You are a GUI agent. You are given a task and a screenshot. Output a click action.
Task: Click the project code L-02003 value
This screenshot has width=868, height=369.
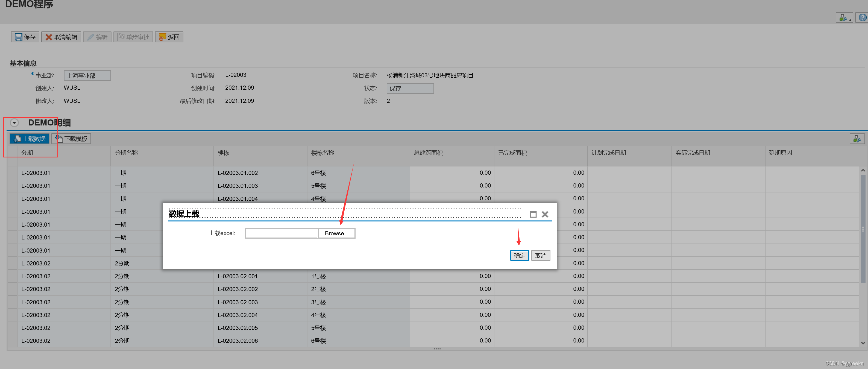pyautogui.click(x=236, y=75)
